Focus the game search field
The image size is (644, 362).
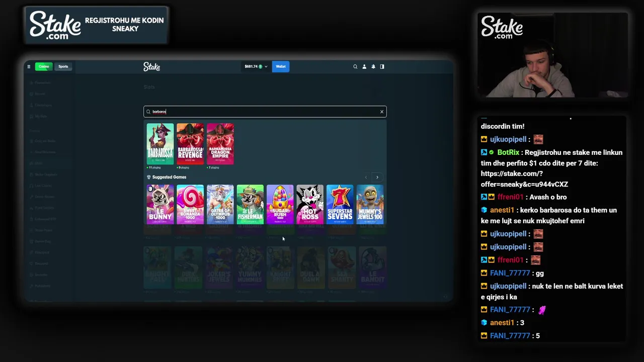coord(265,112)
